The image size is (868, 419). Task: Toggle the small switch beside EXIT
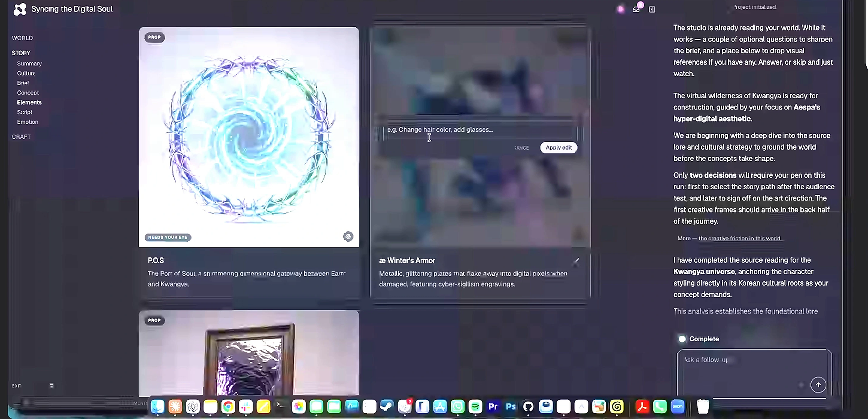click(x=51, y=386)
